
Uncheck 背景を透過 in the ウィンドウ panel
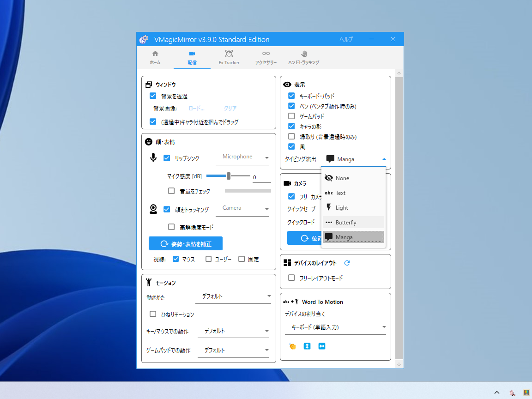pyautogui.click(x=153, y=96)
